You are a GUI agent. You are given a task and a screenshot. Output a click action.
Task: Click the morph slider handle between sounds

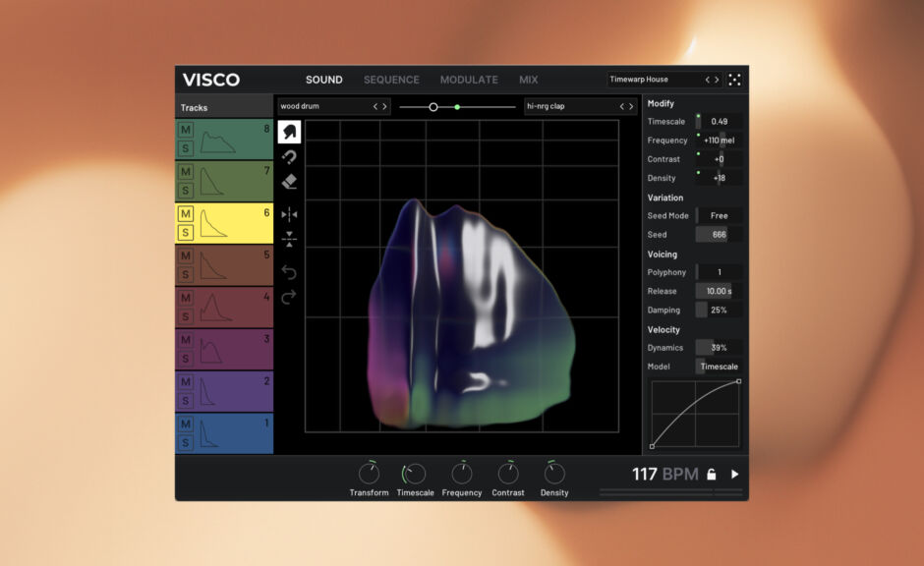point(433,106)
